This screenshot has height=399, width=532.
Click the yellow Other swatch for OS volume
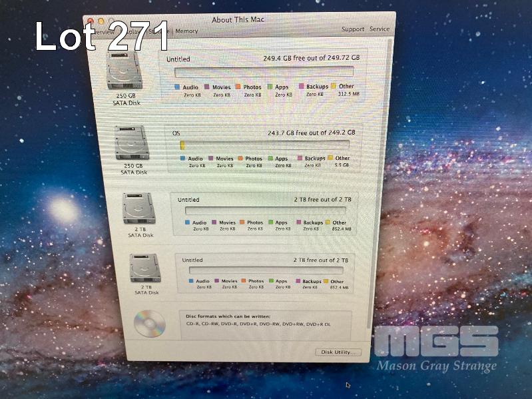(x=330, y=159)
